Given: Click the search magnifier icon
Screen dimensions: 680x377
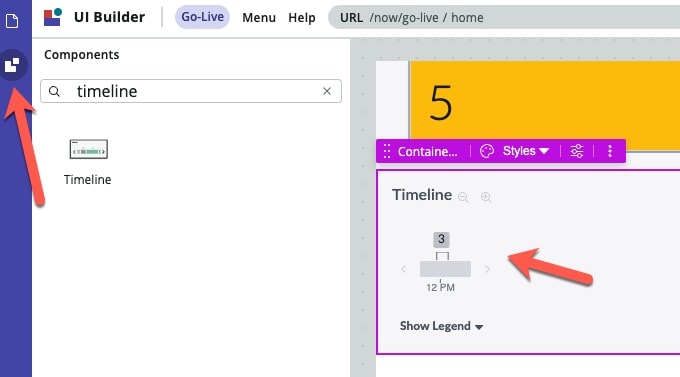Looking at the screenshot, I should point(54,91).
